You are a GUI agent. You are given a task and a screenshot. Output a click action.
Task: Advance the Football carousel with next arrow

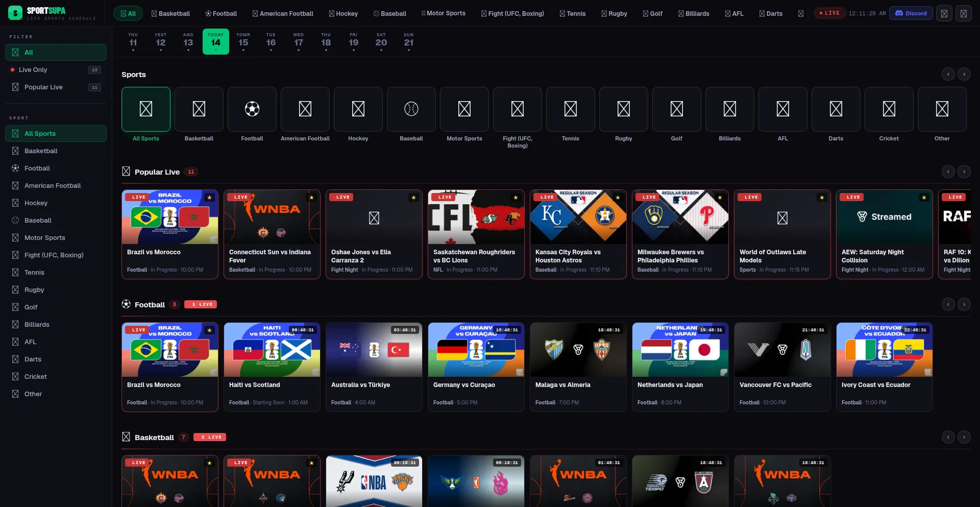(x=964, y=305)
